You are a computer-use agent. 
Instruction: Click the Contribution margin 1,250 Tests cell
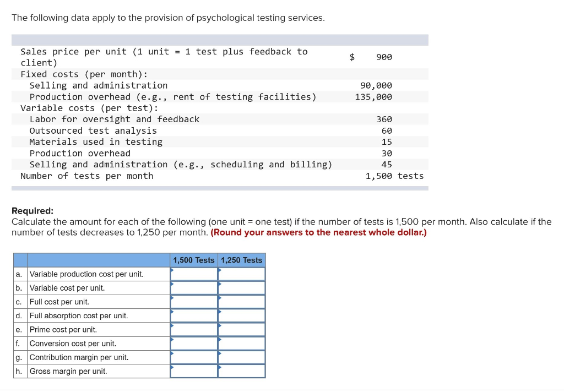pyautogui.click(x=241, y=357)
